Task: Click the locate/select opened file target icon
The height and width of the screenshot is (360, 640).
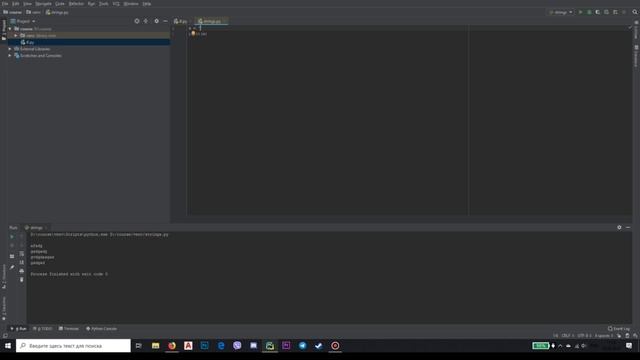Action: [x=137, y=21]
